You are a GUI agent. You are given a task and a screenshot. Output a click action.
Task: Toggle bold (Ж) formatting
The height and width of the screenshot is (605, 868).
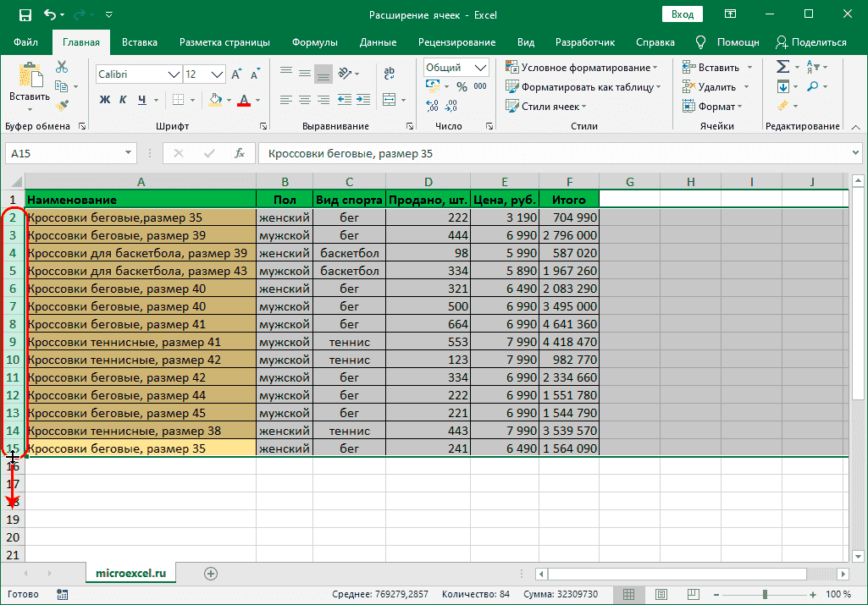pyautogui.click(x=106, y=100)
